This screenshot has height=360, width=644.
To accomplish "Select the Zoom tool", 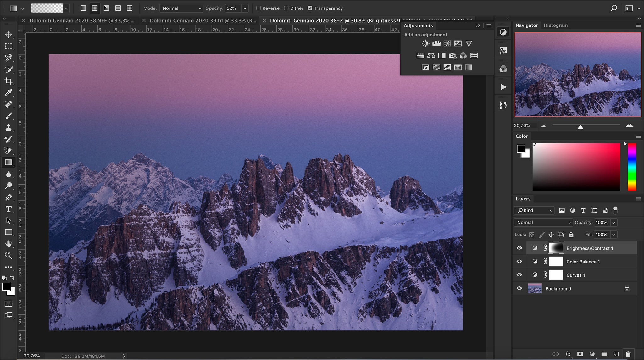I will pos(8,255).
